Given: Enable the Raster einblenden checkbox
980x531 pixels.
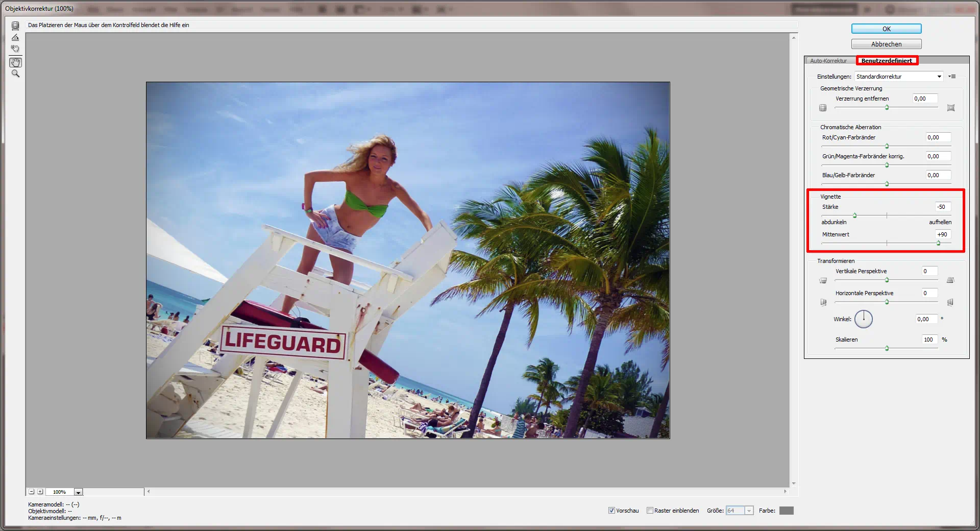Looking at the screenshot, I should (650, 511).
